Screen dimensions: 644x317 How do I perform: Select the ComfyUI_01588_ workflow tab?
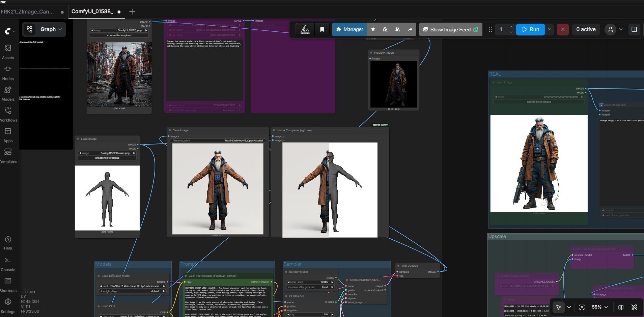tap(92, 11)
